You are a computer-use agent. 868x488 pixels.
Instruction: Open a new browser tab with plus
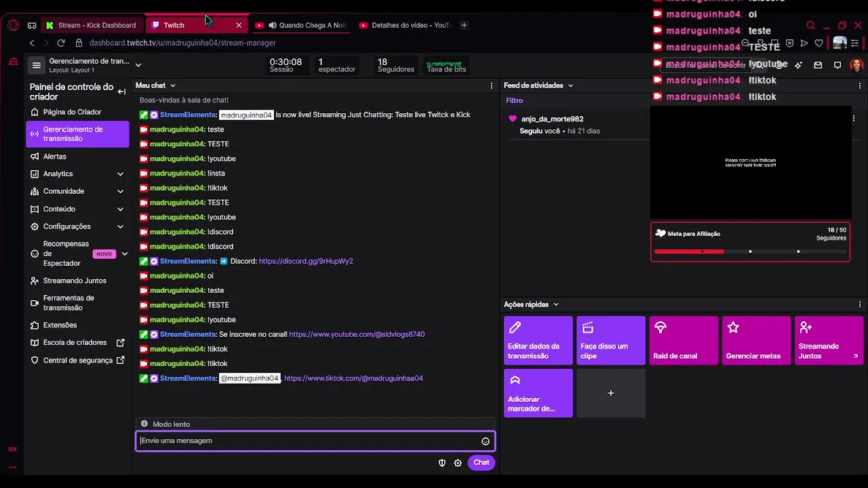464,25
